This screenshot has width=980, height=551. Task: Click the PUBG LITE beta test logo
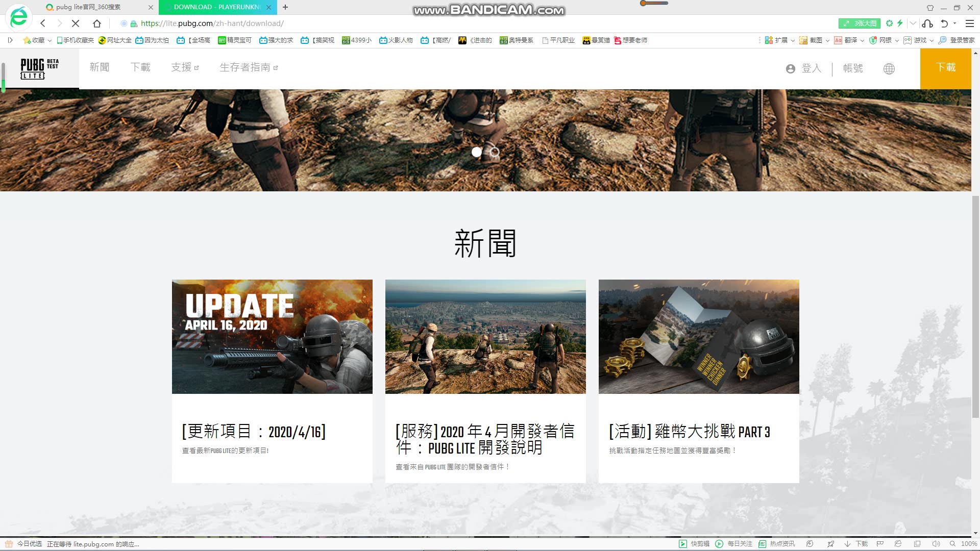(x=39, y=68)
